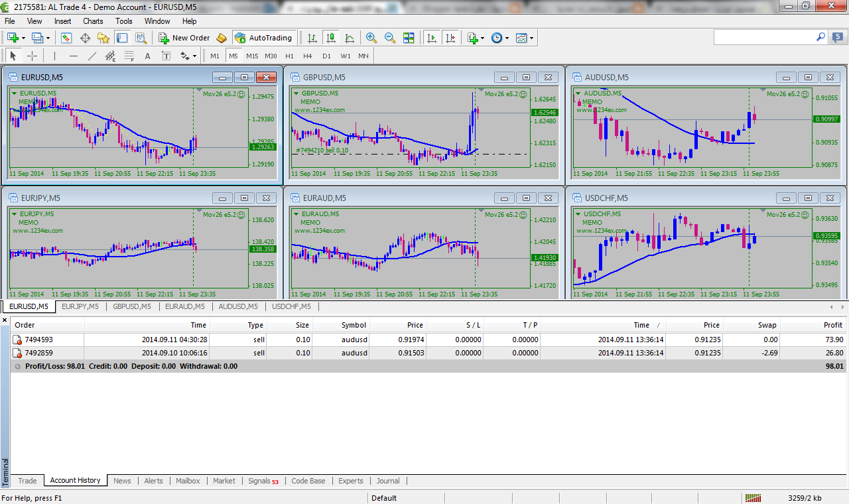The width and height of the screenshot is (849, 504).
Task: Sort history by Order column header
Action: pos(48,325)
